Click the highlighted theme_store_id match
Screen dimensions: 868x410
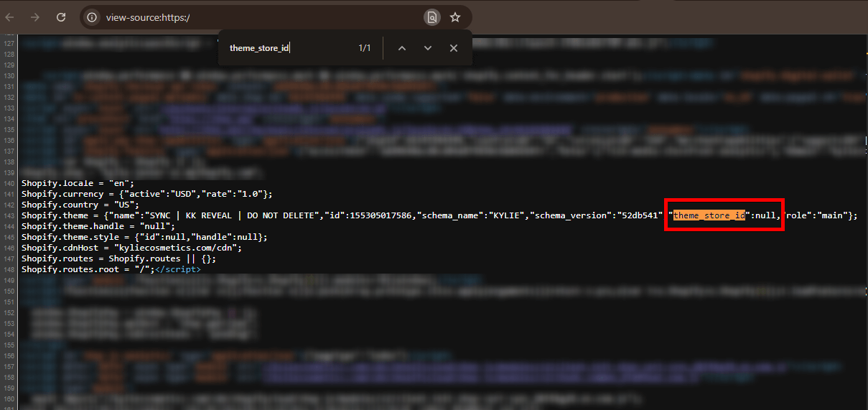point(709,215)
